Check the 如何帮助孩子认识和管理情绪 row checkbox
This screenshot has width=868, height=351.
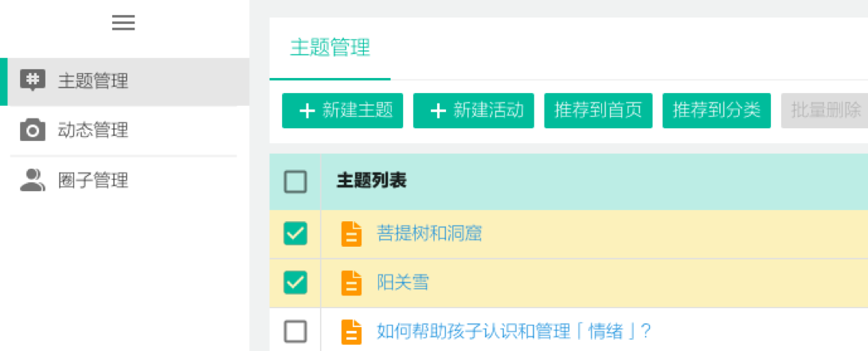pyautogui.click(x=295, y=332)
